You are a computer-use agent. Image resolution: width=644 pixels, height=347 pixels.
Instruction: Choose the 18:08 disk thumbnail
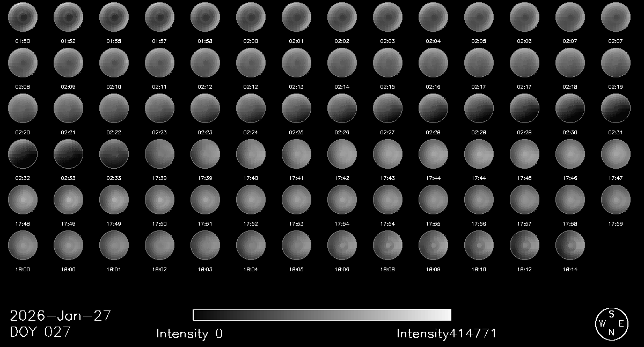[387, 245]
